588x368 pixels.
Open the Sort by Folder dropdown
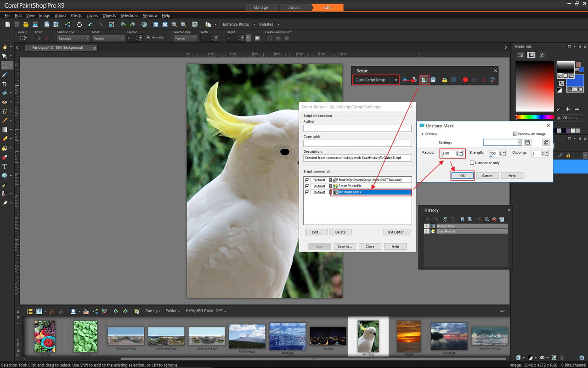tap(173, 311)
